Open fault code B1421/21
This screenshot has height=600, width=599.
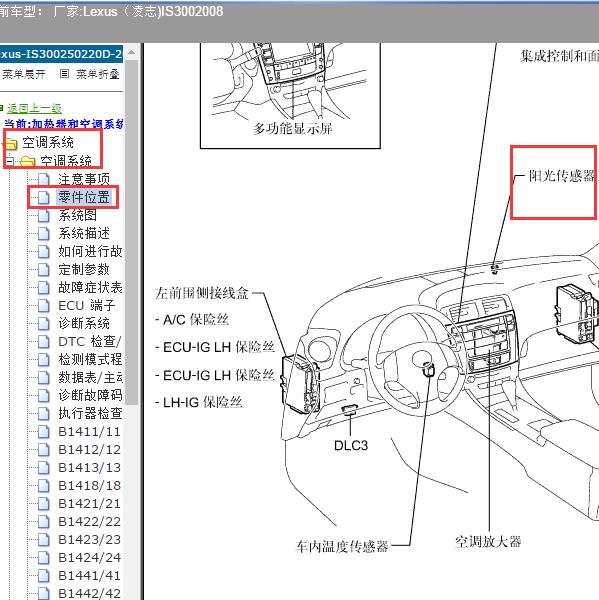click(x=90, y=503)
